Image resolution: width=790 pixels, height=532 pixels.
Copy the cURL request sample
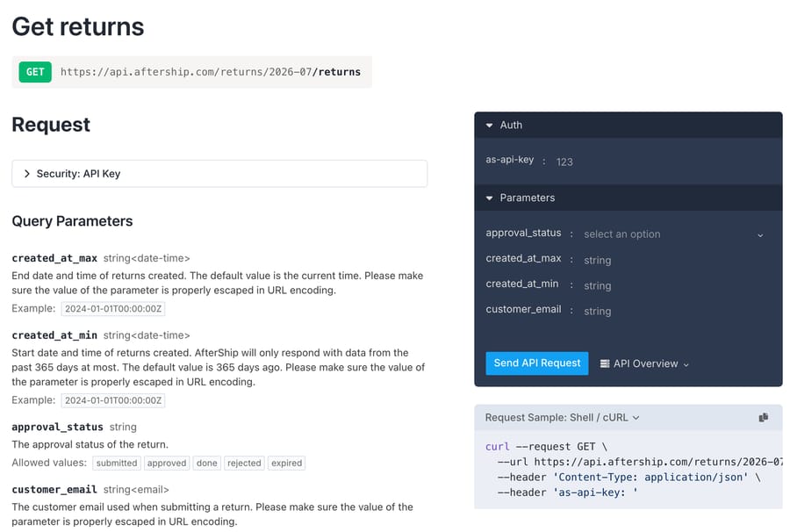[x=764, y=417]
